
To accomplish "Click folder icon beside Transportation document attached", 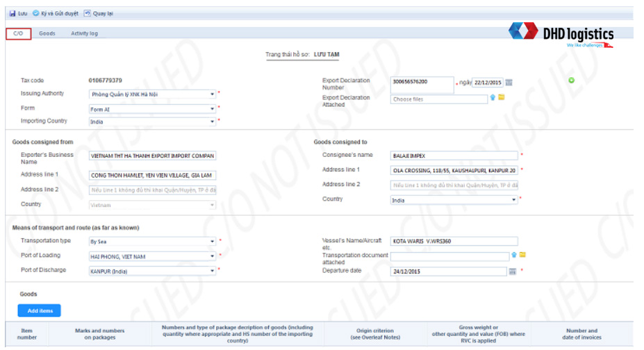I will pyautogui.click(x=522, y=255).
